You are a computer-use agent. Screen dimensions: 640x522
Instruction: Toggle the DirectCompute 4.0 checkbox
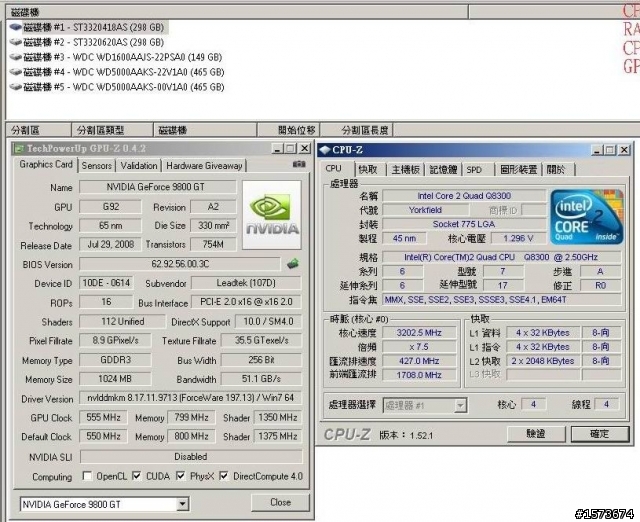[x=224, y=476]
